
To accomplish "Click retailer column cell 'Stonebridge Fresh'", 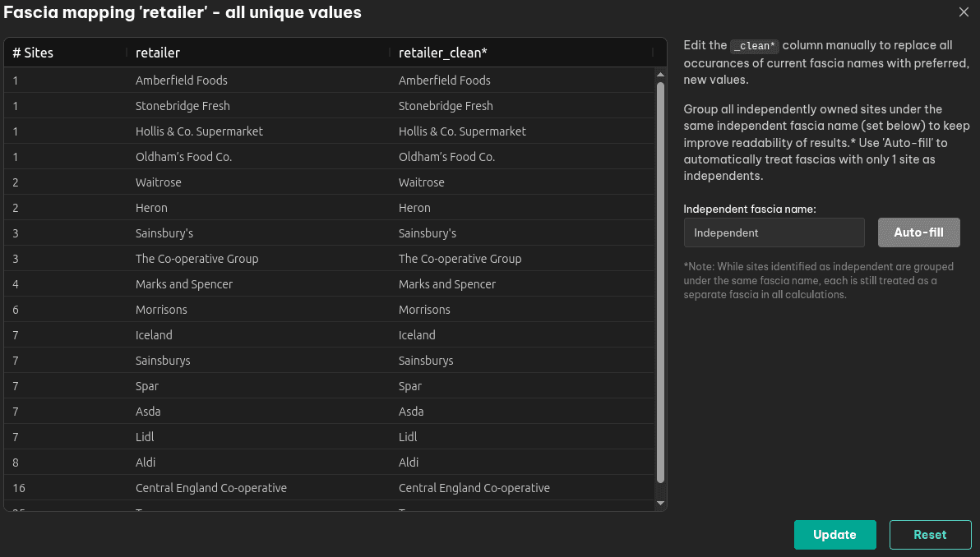I will [258, 105].
